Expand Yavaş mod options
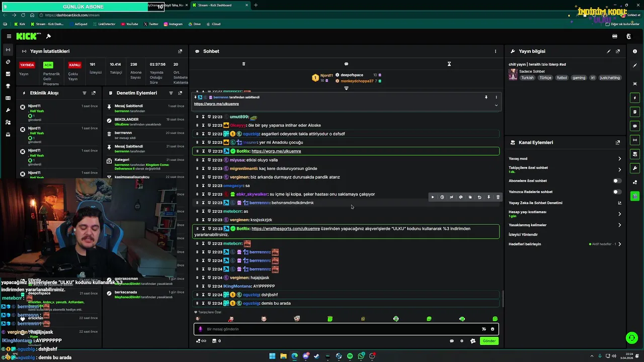Viewport: 644px width, 362px height. [x=619, y=159]
